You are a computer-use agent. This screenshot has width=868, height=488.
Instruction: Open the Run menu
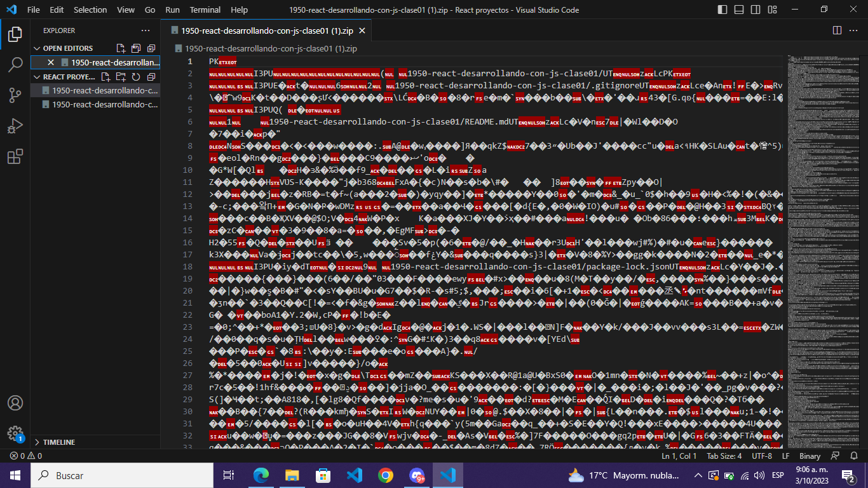172,10
